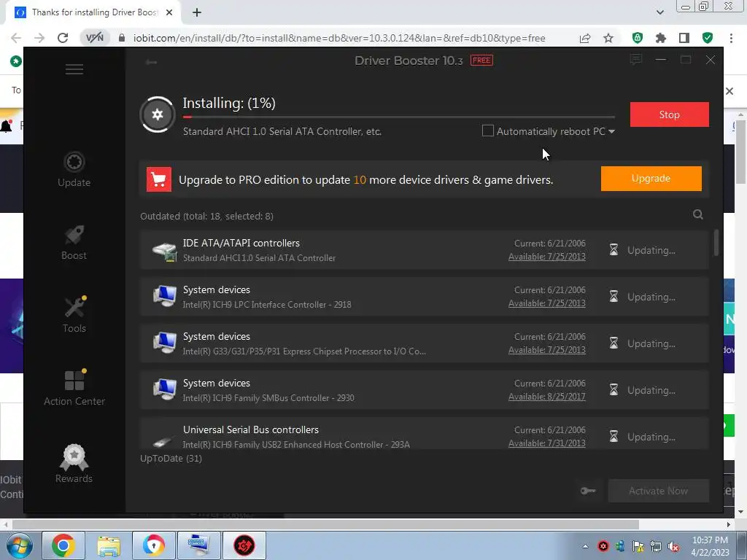Click the orange Upgrade button
The image size is (747, 560).
(x=651, y=179)
